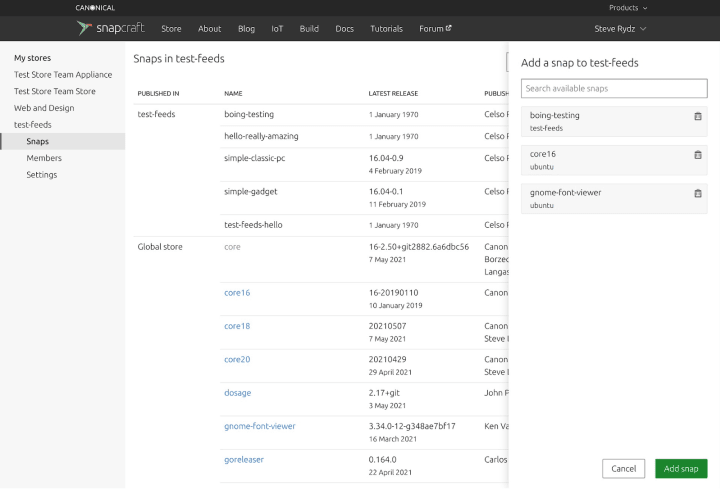The height and width of the screenshot is (494, 720).
Task: Remove gnome-font-viewer using its trash icon
Action: pyautogui.click(x=698, y=193)
